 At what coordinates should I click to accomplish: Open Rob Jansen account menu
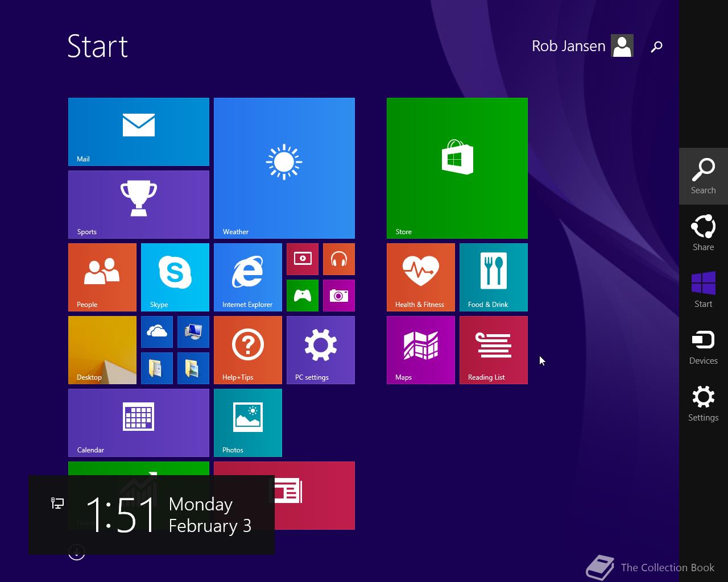coord(582,46)
